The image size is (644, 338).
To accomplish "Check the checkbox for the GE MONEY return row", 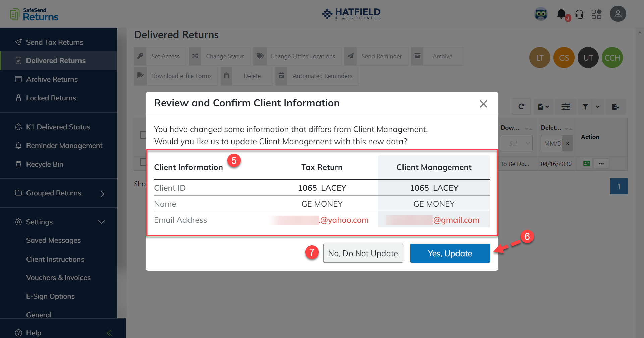I will click(144, 162).
